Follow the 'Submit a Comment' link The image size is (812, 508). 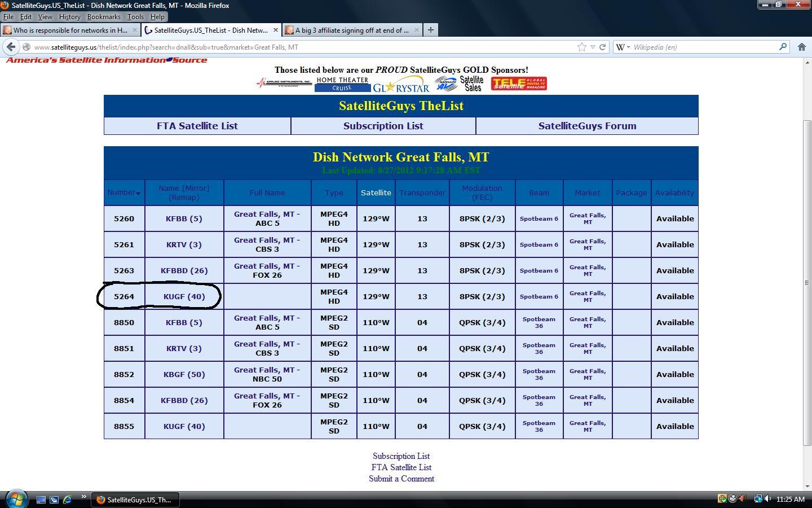[x=401, y=479]
